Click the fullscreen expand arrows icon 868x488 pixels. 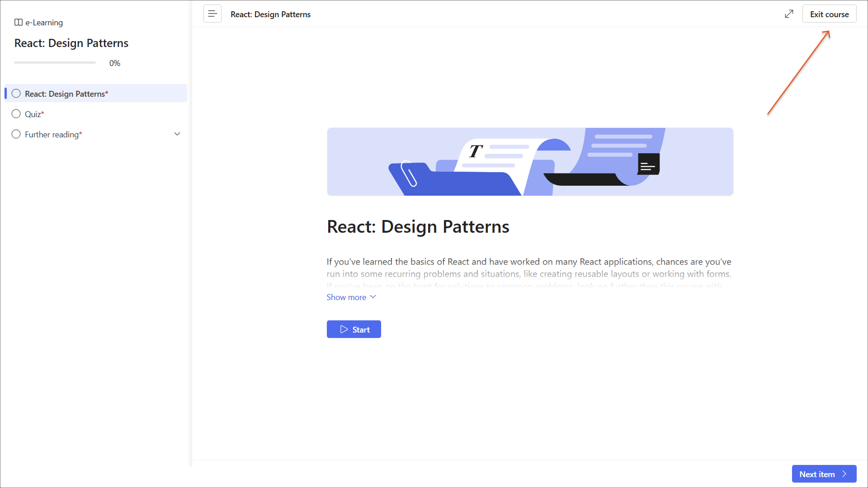789,14
